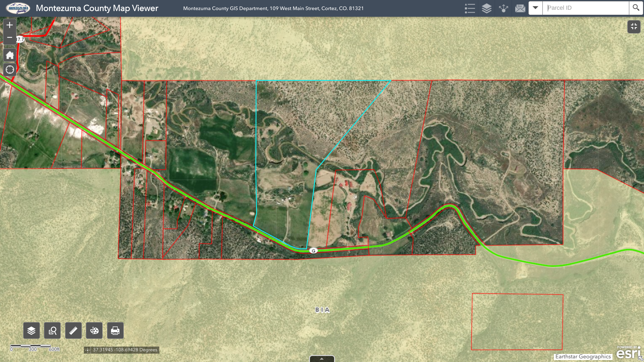Zoom out on the map

click(x=10, y=38)
